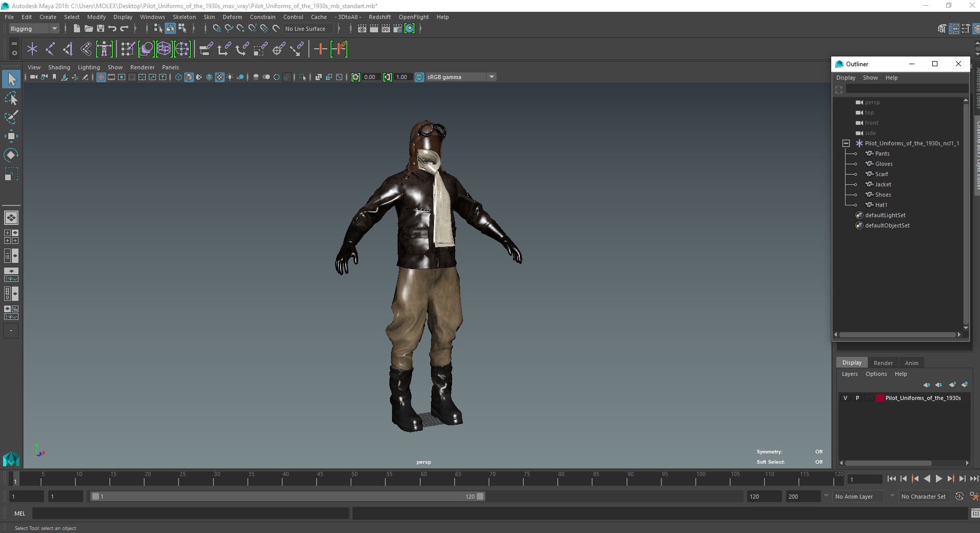Select the Pants node in Outliner
Viewport: 980px width, 533px height.
point(882,154)
